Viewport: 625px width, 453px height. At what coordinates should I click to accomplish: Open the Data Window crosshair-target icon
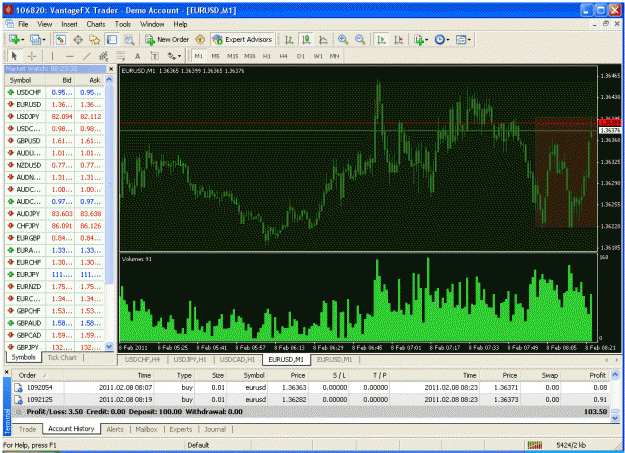click(x=78, y=39)
